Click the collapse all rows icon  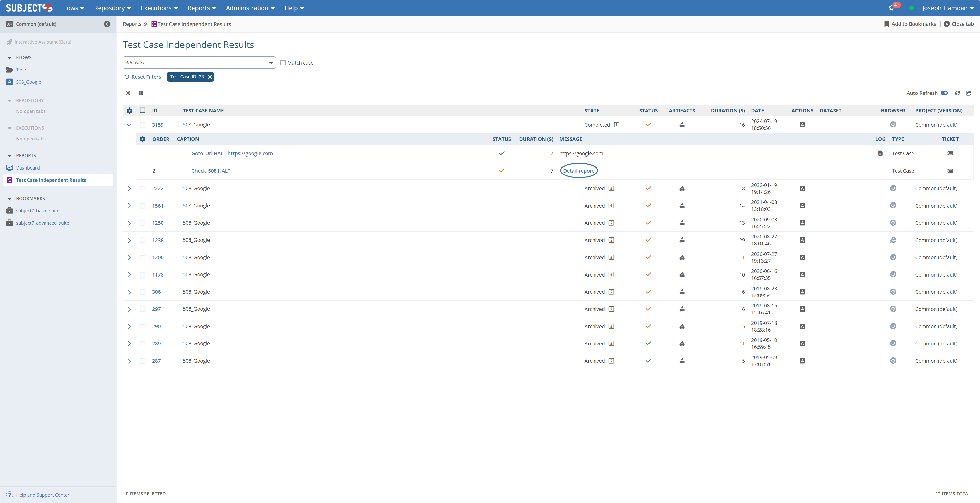[141, 93]
